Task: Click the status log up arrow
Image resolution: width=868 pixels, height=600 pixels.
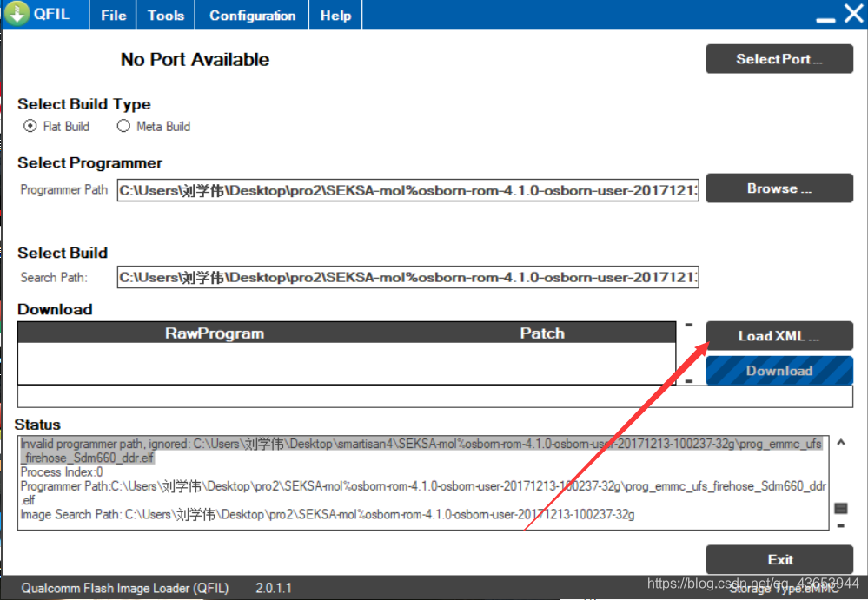Action: [x=841, y=442]
